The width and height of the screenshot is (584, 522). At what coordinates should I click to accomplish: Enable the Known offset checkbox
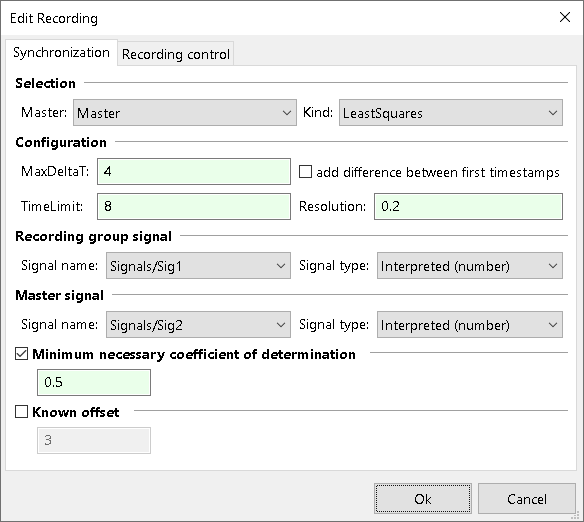22,412
